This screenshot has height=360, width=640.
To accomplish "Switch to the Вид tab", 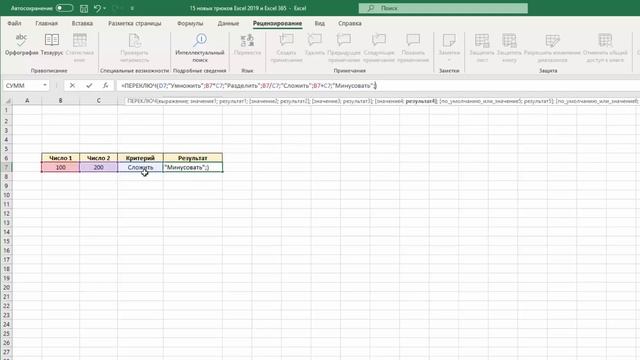I will 320,23.
